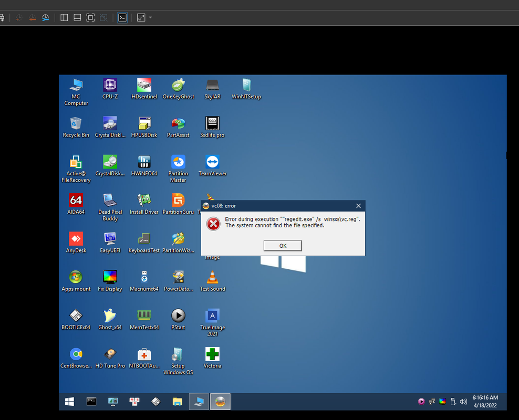This screenshot has width=519, height=420.
Task: Open Dead Pixel Buddy icon
Action: click(110, 207)
